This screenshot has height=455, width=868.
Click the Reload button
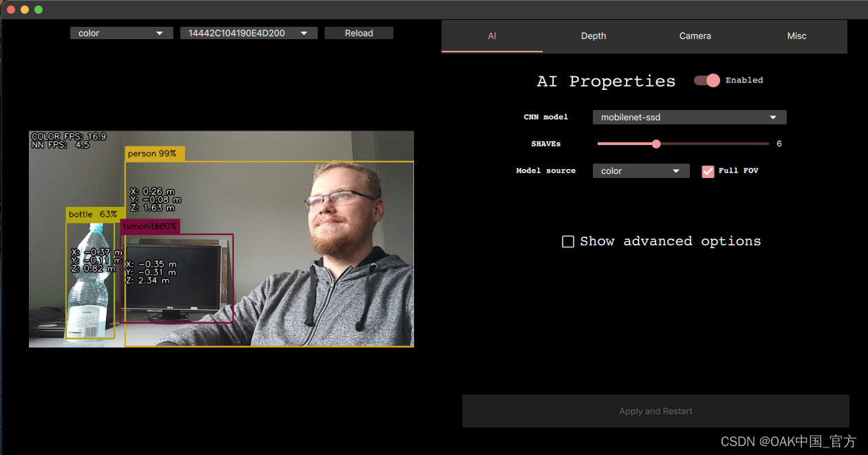click(x=359, y=33)
